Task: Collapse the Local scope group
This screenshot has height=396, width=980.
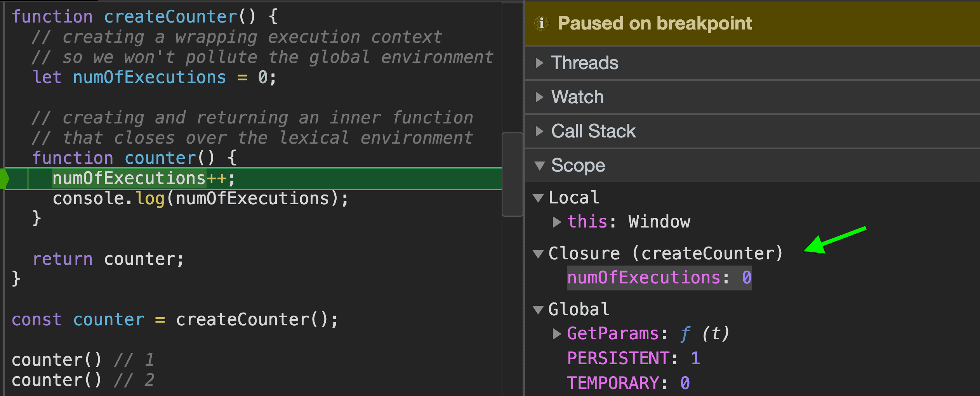Action: coord(538,198)
